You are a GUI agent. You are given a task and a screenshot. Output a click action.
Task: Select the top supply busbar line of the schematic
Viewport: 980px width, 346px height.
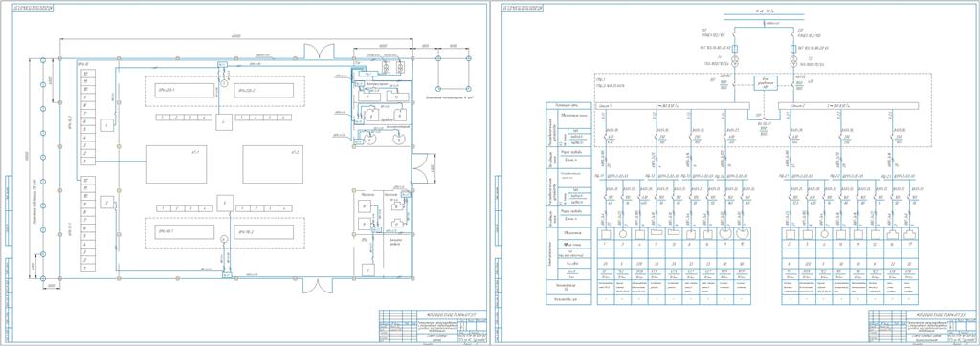(x=763, y=13)
